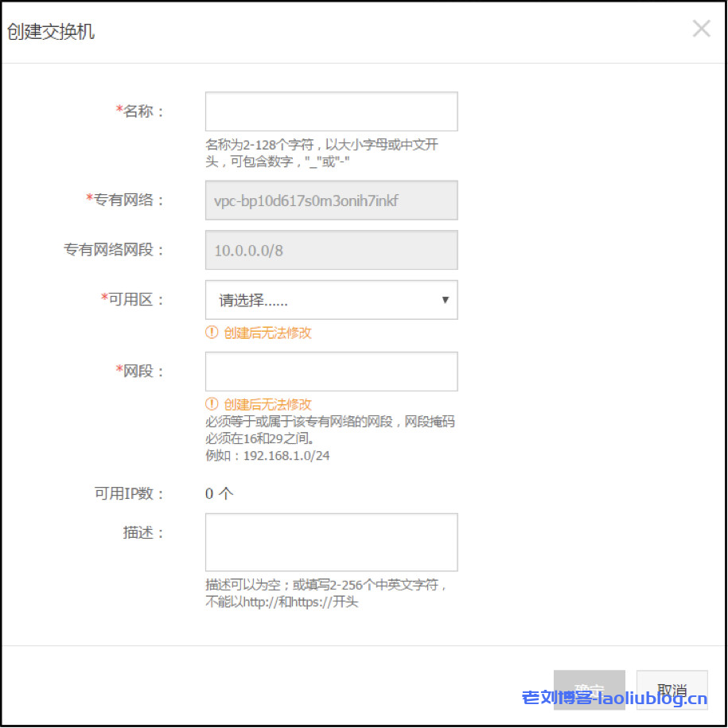Select the disabled 专有网络 VPC ID field

331,200
